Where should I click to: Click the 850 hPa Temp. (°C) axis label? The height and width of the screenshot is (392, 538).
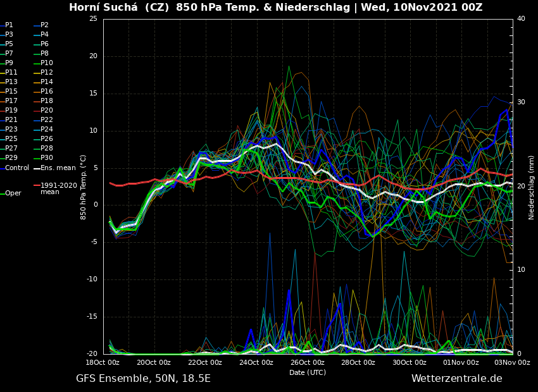point(84,187)
